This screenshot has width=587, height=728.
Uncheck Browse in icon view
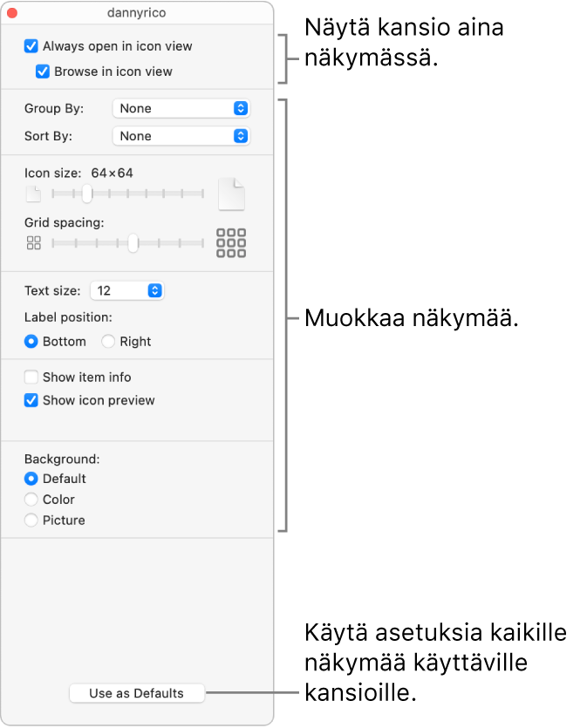coord(43,71)
